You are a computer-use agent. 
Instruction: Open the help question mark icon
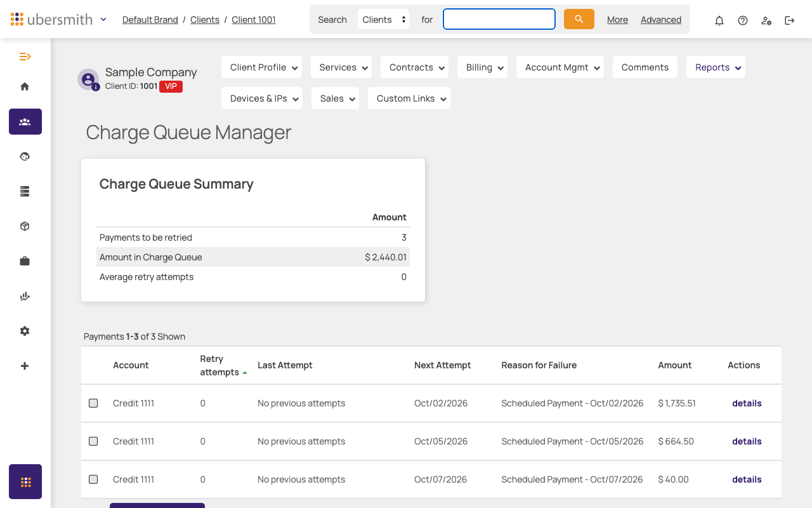click(x=743, y=20)
